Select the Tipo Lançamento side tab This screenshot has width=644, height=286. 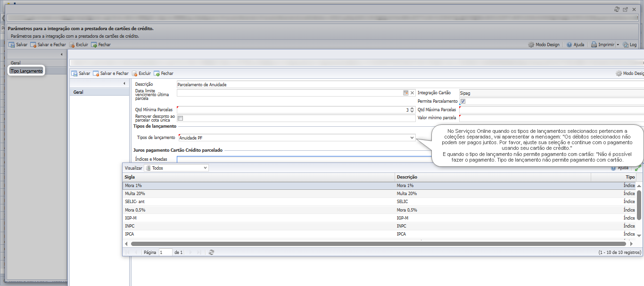pos(26,71)
